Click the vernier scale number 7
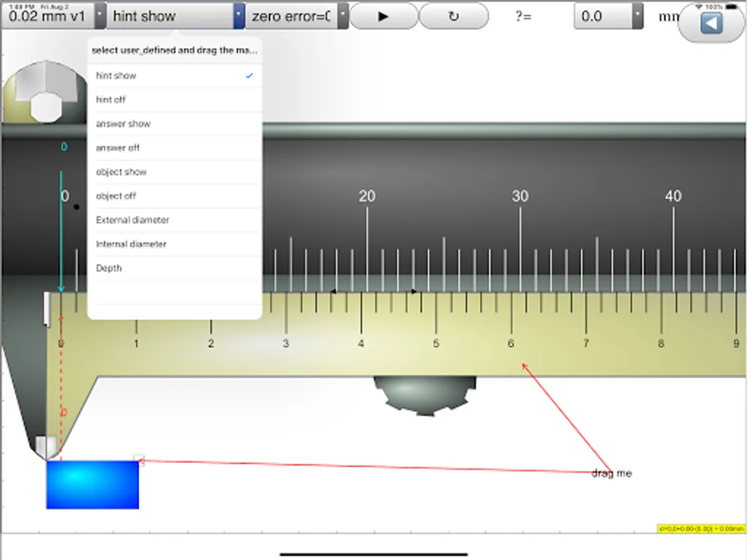Image resolution: width=747 pixels, height=560 pixels. coord(586,344)
